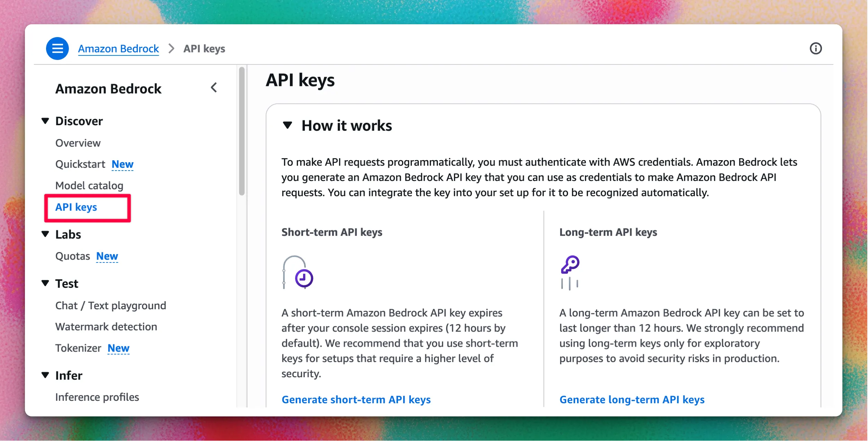Open Overview in the sidebar
This screenshot has width=868, height=441.
point(78,143)
